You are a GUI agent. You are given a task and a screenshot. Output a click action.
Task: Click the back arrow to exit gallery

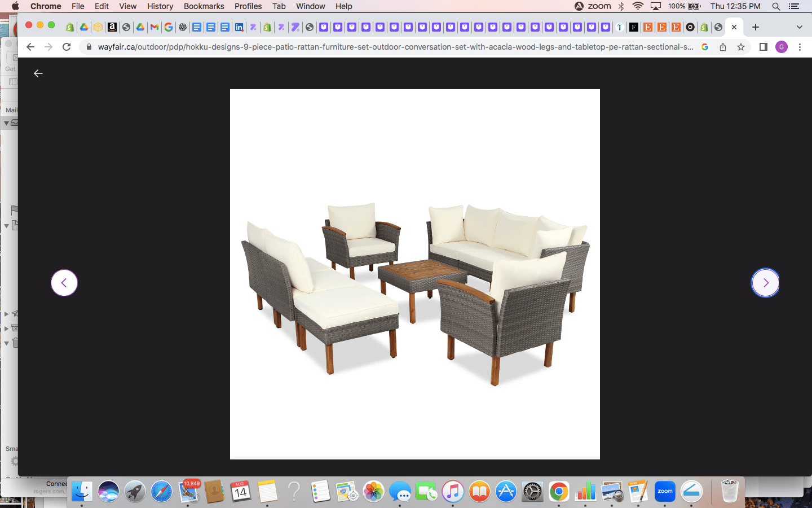click(38, 73)
